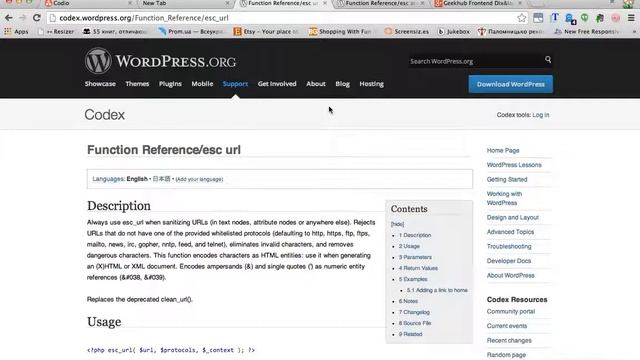640x360 pixels.
Task: Jump to 1 Description in Contents
Action: 415,235
